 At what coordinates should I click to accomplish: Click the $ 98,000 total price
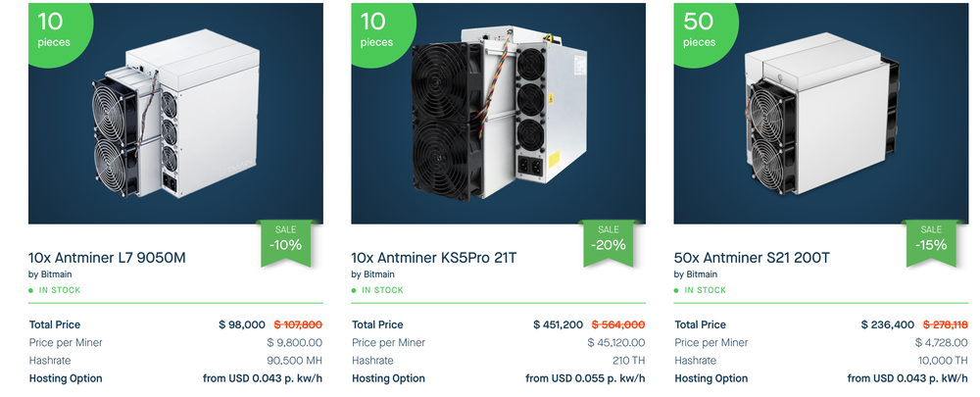(x=242, y=325)
